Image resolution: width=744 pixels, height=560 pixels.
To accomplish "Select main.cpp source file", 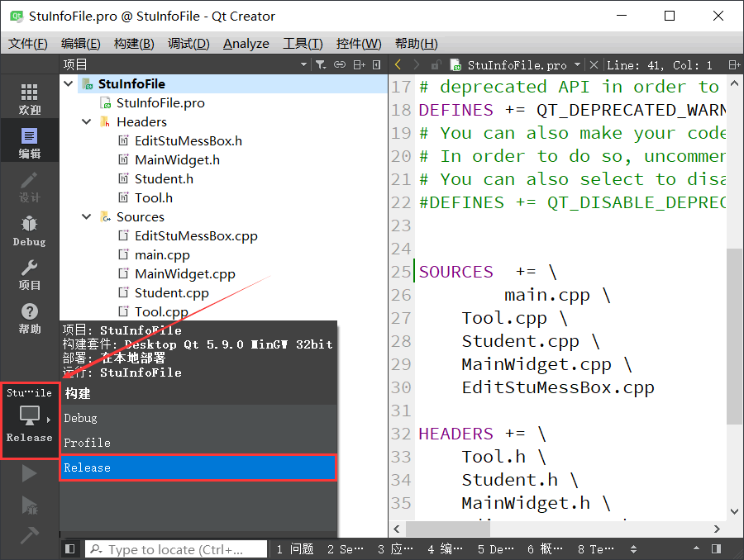I will pos(162,254).
